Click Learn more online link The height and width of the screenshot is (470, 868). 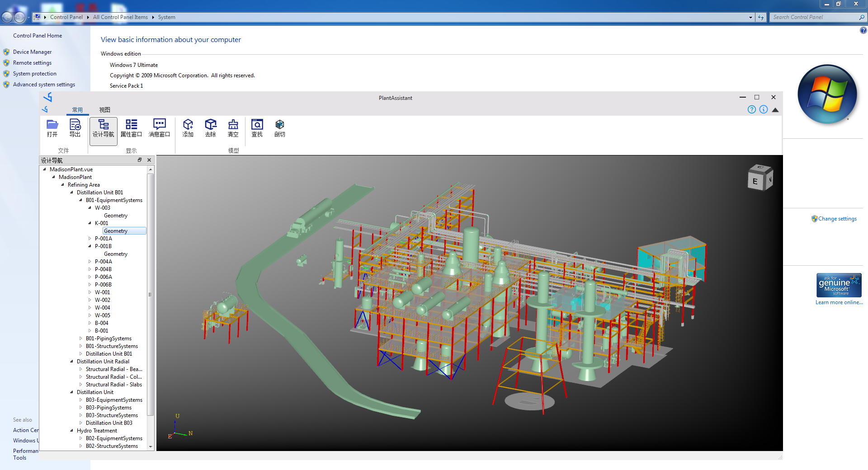pos(839,302)
